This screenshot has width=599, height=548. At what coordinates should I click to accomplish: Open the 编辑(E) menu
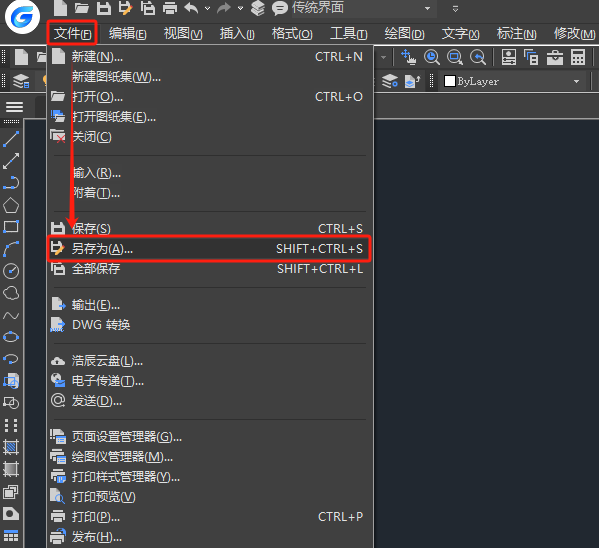coord(127,34)
